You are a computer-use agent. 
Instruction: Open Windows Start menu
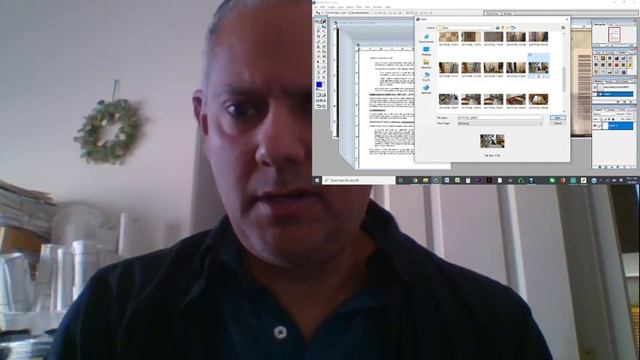[x=317, y=180]
